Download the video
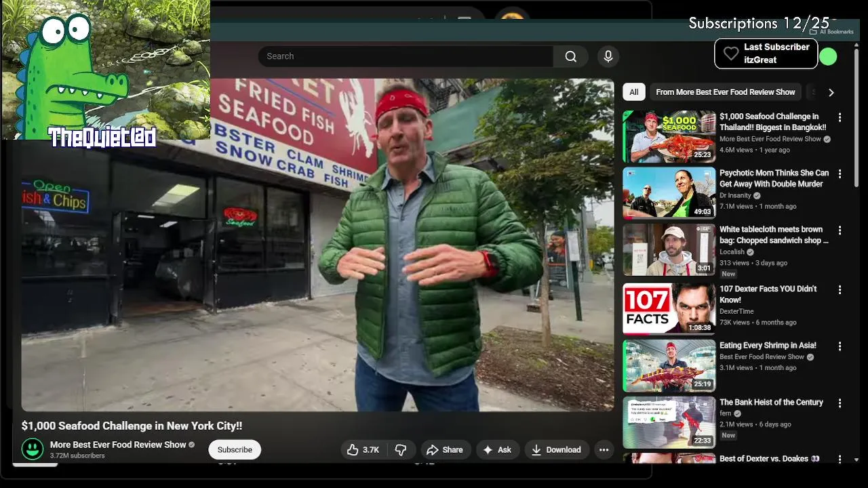This screenshot has width=868, height=488. point(556,449)
